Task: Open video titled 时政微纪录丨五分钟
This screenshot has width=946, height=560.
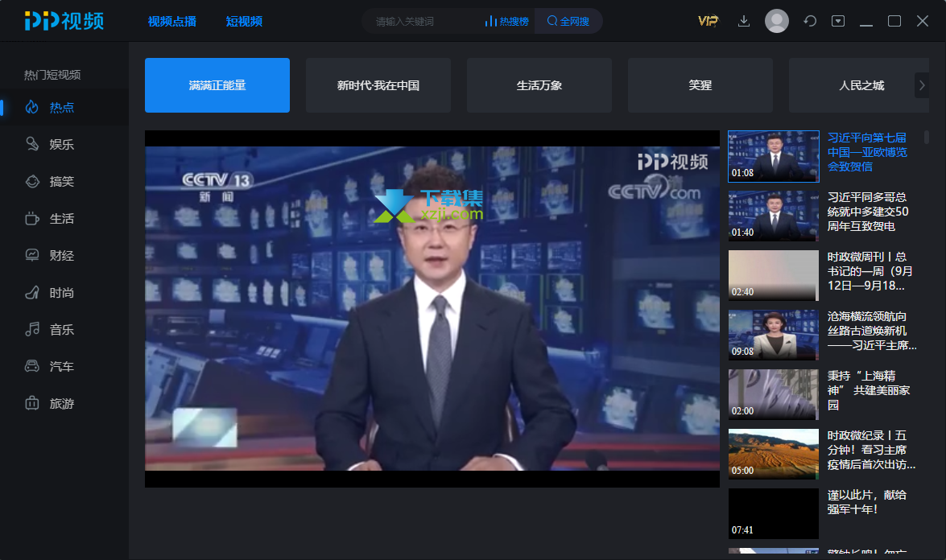Action: (x=871, y=450)
